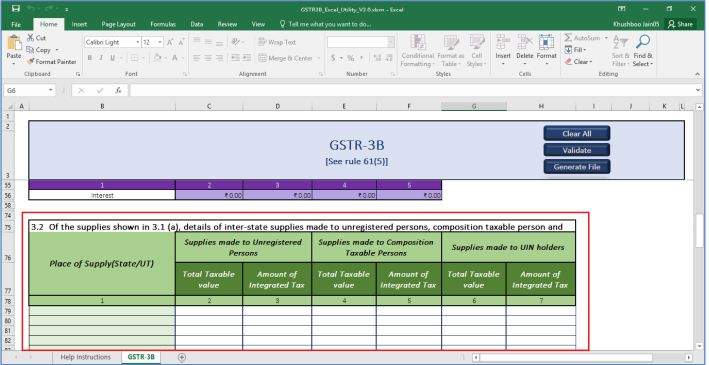Click Merge & Center
Image resolution: width=709 pixels, height=365 pixels.
pyautogui.click(x=286, y=58)
